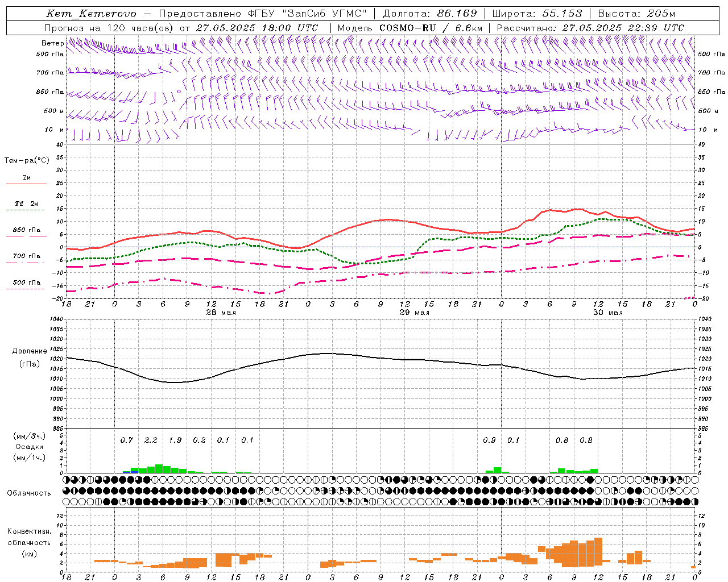This screenshot has width=728, height=582.
Task: Click the 'Рассчитано: 27.05.2025 22:39 UTC' timestamp
Action: pyautogui.click(x=590, y=28)
